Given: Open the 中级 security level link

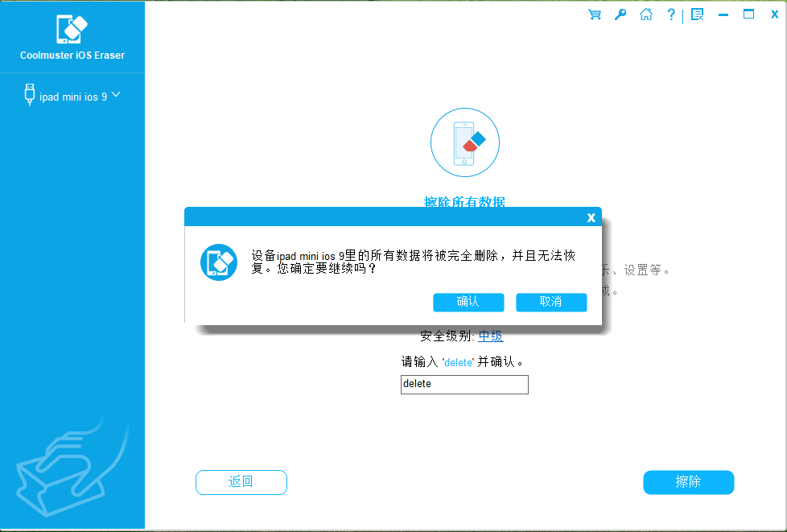Looking at the screenshot, I should tap(491, 336).
